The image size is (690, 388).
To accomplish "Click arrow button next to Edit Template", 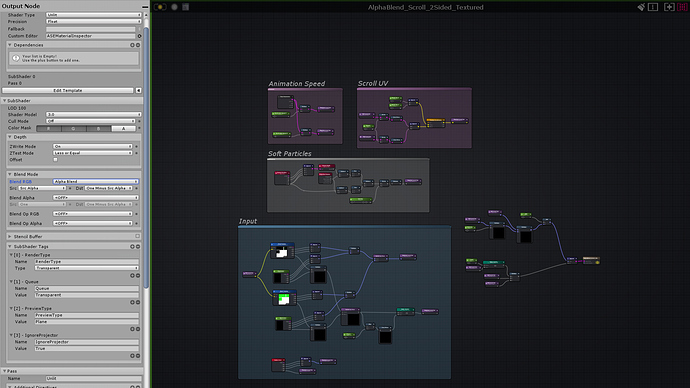I will (x=138, y=91).
